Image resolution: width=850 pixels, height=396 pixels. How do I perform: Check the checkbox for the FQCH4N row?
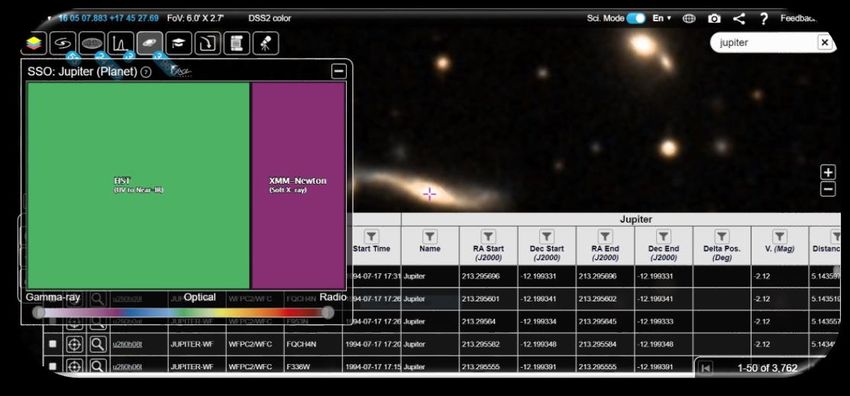pos(53,344)
